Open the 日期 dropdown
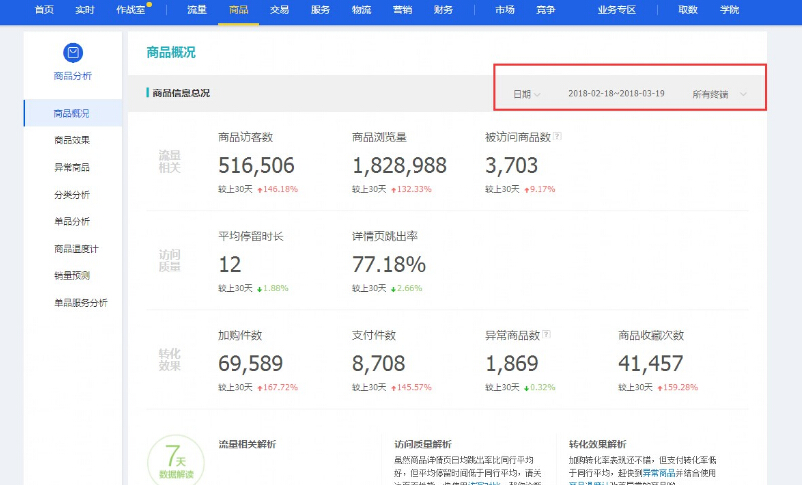Screen dimensions: 802x485 coord(526,94)
